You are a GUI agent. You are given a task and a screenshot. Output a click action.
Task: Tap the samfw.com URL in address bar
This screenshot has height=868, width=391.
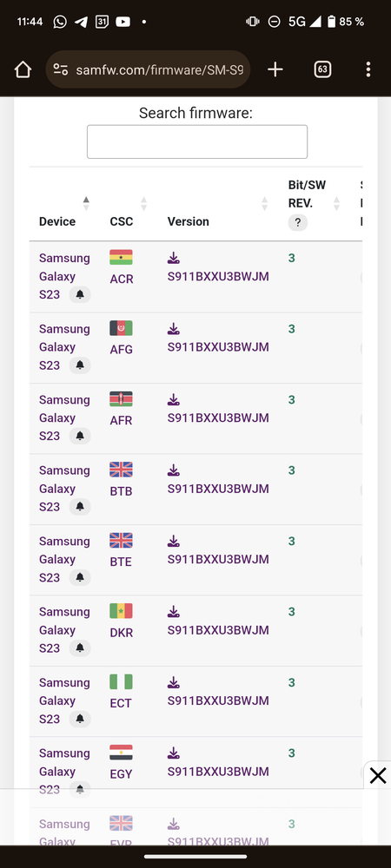[160, 69]
